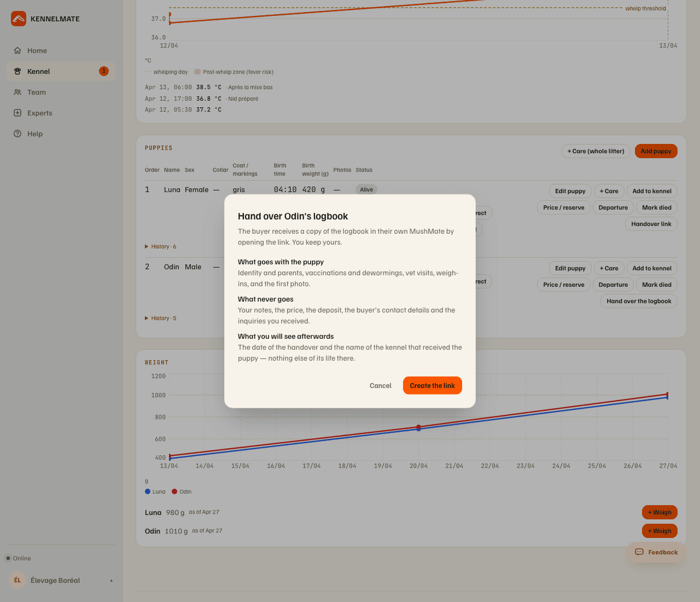Expand Luna's History · 6 section
700x602 pixels.
pyautogui.click(x=161, y=246)
